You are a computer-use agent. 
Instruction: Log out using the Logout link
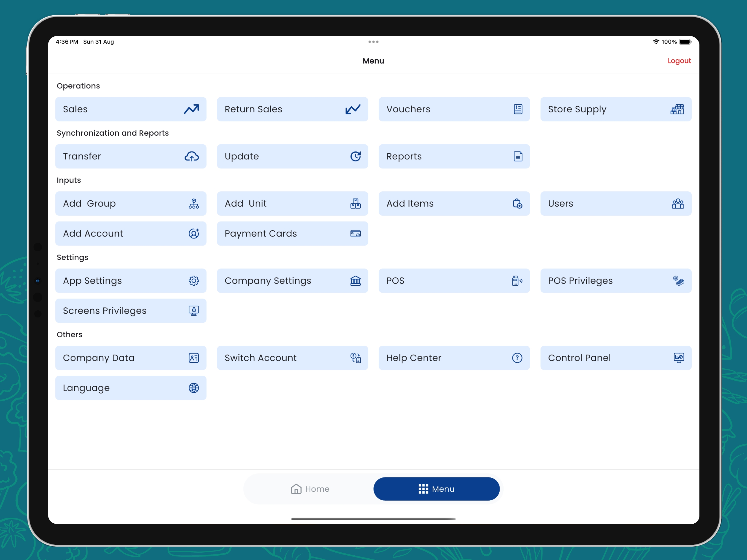(x=679, y=61)
